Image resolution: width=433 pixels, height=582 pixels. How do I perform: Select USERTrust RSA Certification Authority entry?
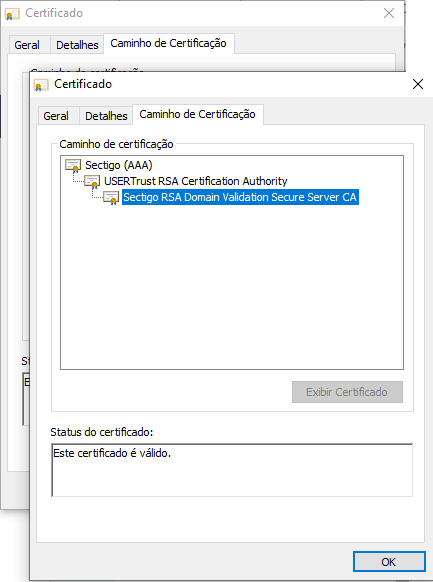[196, 181]
